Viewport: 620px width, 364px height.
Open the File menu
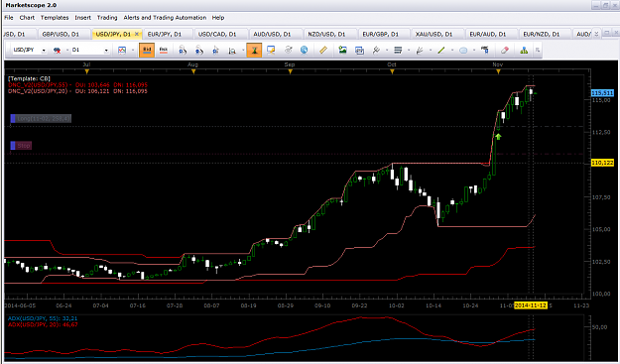pos(9,18)
